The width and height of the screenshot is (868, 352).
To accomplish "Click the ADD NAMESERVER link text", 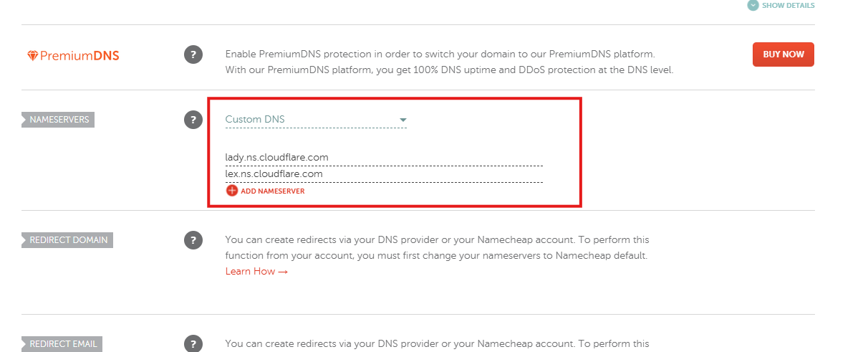I will tap(273, 191).
